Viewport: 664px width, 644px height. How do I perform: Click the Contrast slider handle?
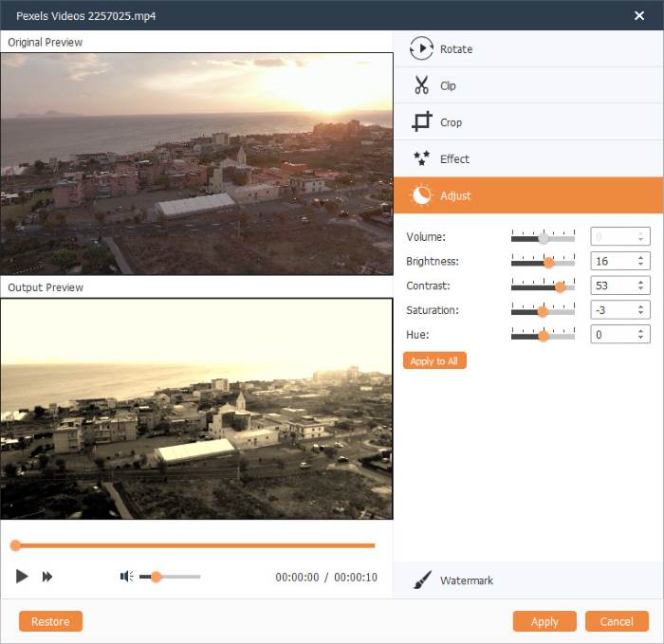(560, 287)
